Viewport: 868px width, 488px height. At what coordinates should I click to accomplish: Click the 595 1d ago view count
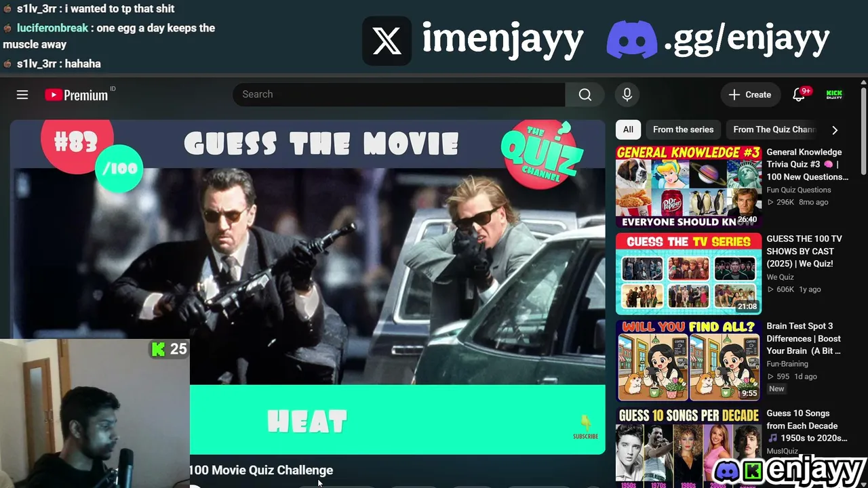coord(792,377)
